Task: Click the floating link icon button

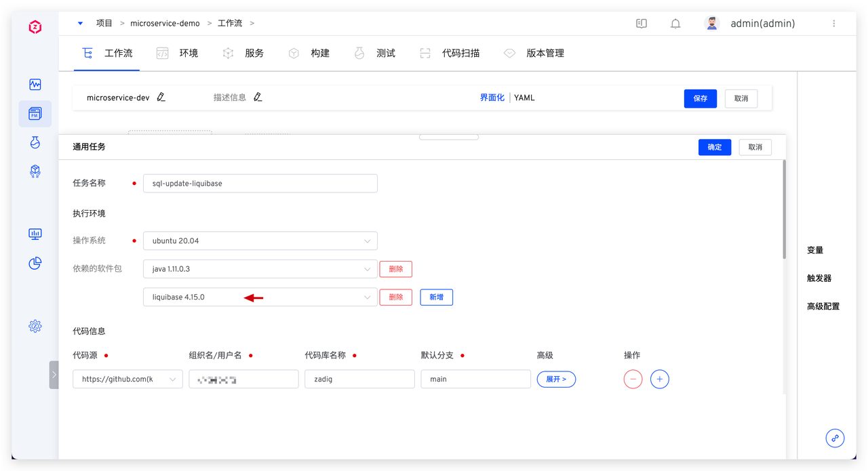Action: click(x=835, y=438)
